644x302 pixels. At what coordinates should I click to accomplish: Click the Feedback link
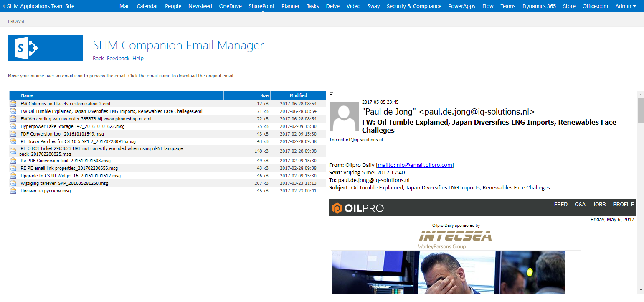[118, 58]
